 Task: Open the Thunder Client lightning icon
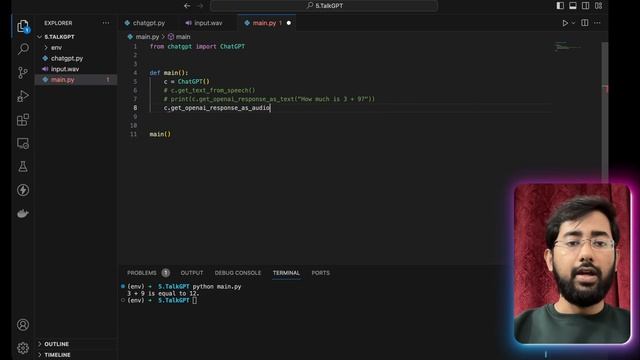point(23,190)
